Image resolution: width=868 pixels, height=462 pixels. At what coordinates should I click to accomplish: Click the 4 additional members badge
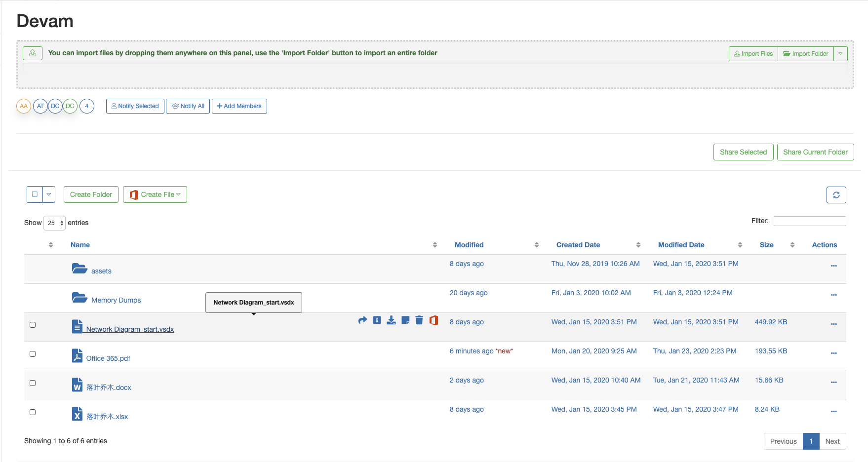click(87, 106)
